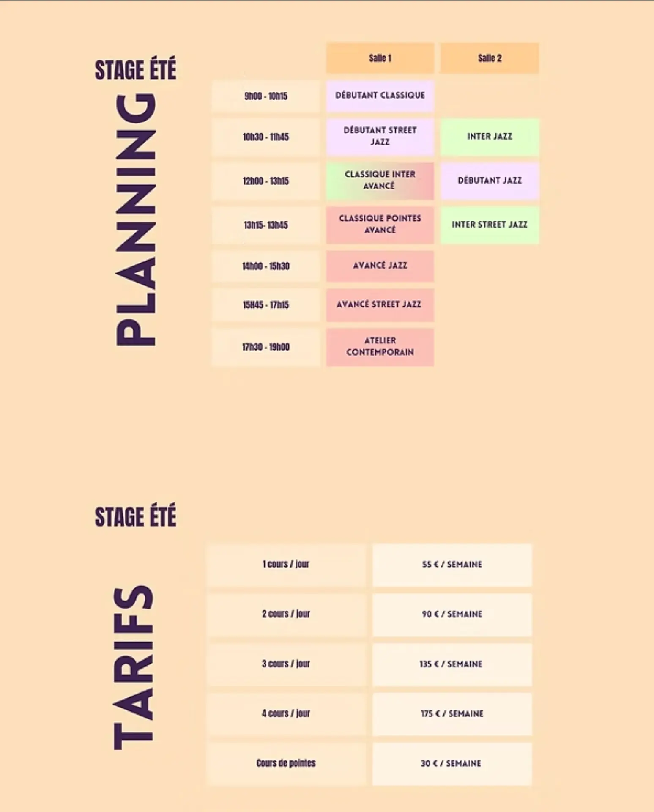Click the 90 € / semaine price
The image size is (654, 812).
tap(452, 615)
